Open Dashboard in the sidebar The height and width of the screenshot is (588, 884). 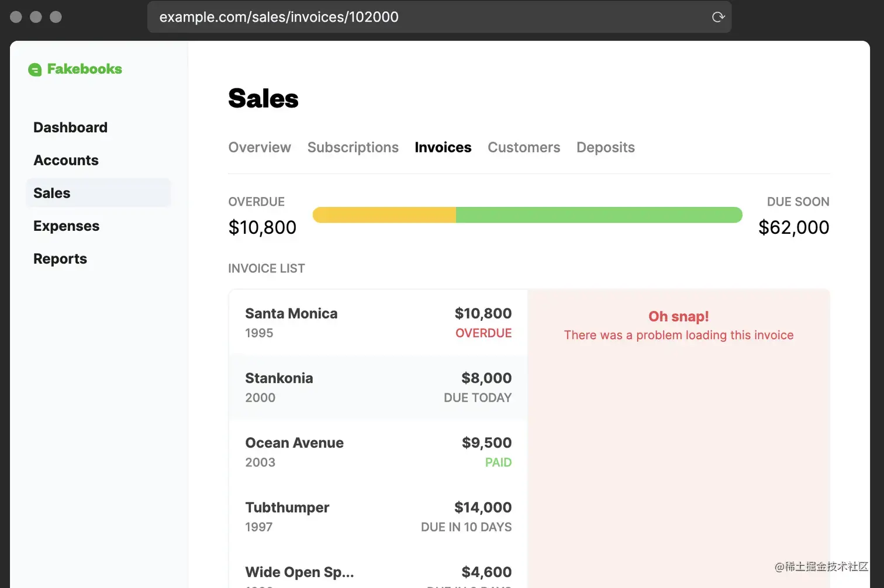[x=70, y=127]
